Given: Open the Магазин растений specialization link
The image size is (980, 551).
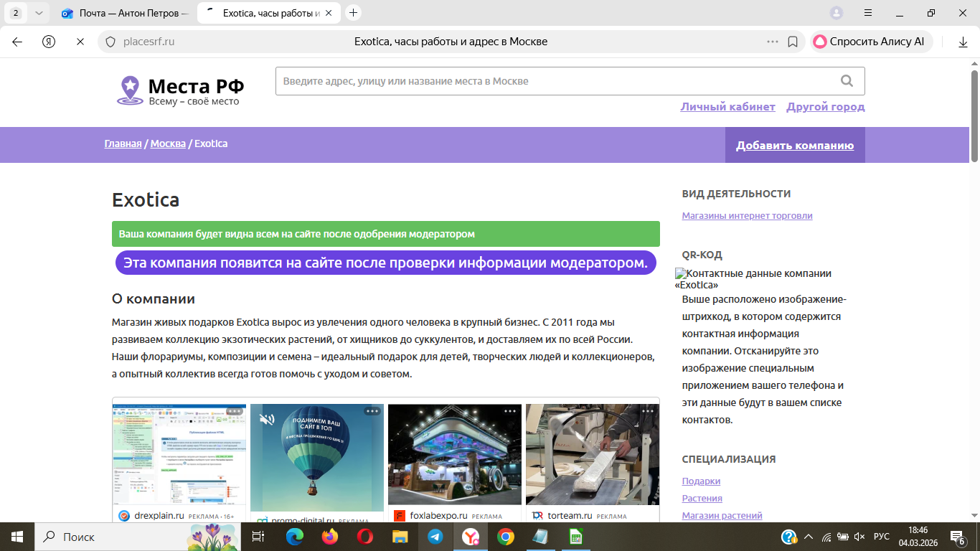Looking at the screenshot, I should pos(722,515).
